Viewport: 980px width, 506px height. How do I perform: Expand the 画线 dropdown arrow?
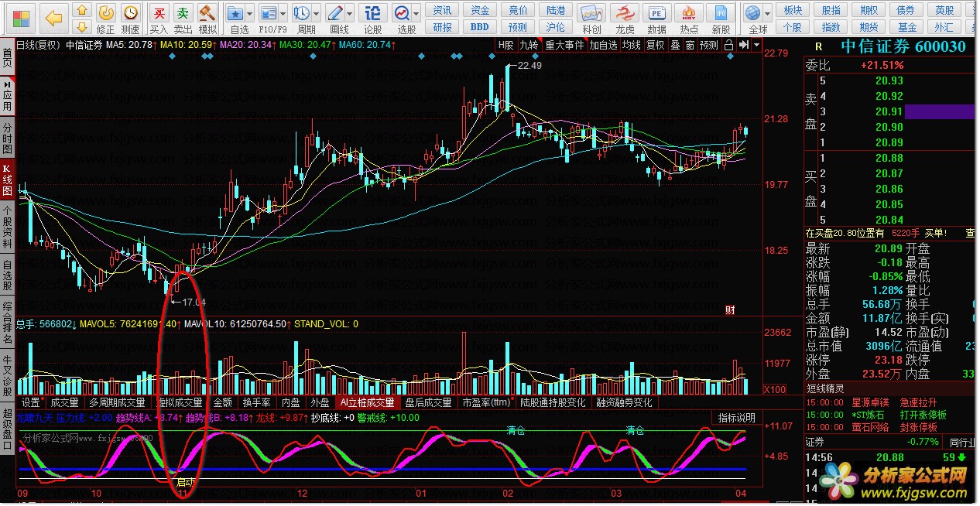pos(350,14)
